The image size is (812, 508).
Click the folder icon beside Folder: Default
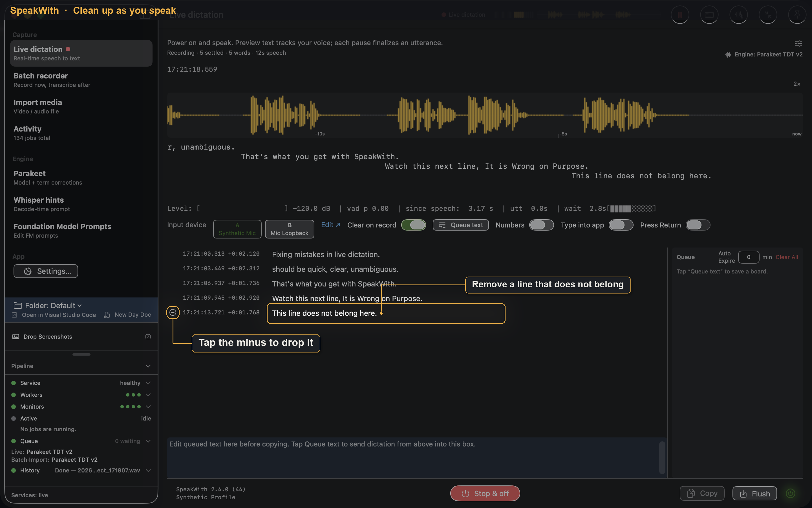click(x=18, y=305)
